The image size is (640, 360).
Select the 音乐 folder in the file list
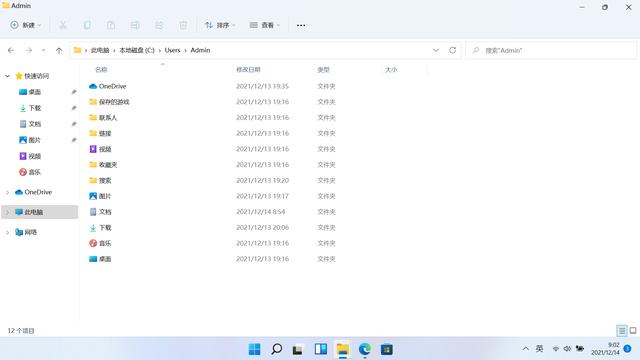click(x=105, y=243)
